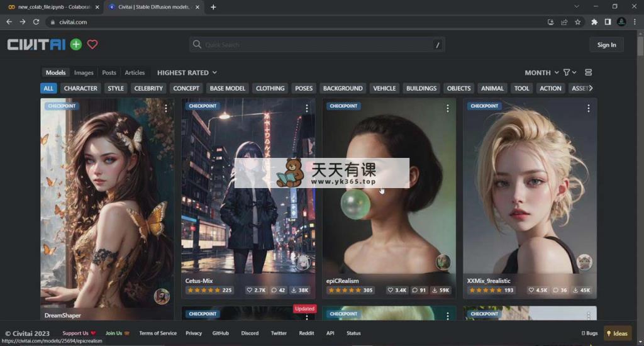Select the ACTION category chip
This screenshot has width=644, height=346.
550,88
